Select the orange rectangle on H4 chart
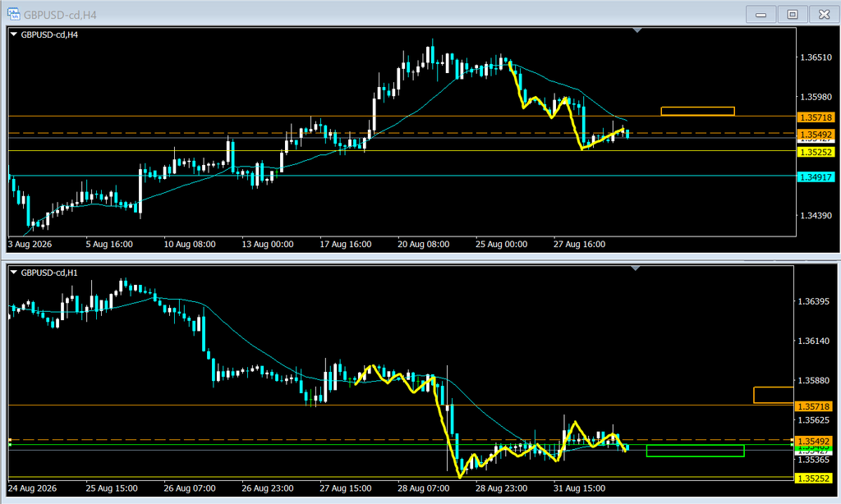Viewport: 841px width, 504px height. [698, 111]
